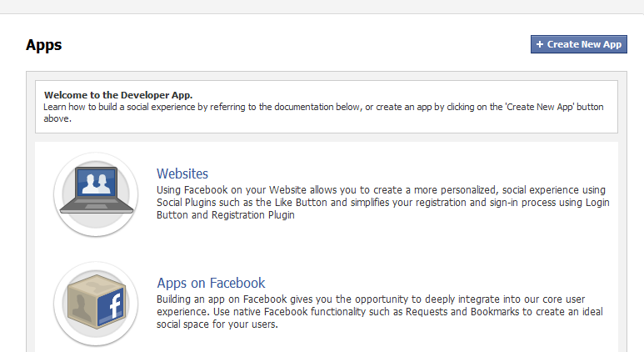Click the 'Using Facebook on your Website' description line

tap(381, 190)
